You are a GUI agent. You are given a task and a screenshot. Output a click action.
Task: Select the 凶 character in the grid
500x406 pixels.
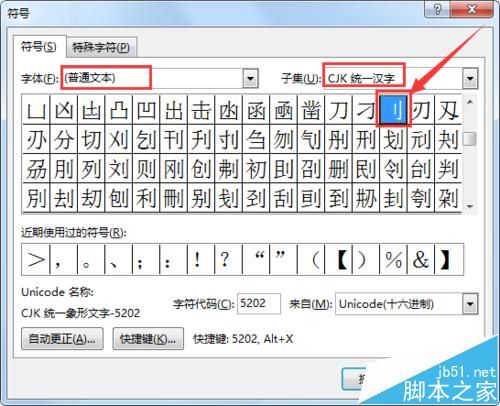point(64,110)
